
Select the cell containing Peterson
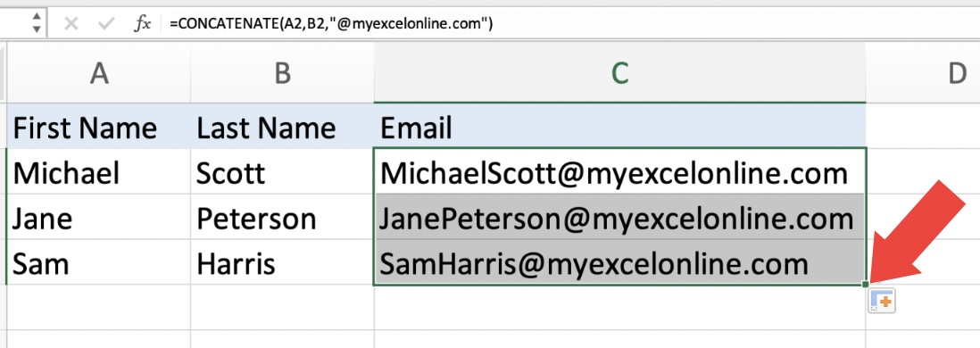click(x=283, y=217)
